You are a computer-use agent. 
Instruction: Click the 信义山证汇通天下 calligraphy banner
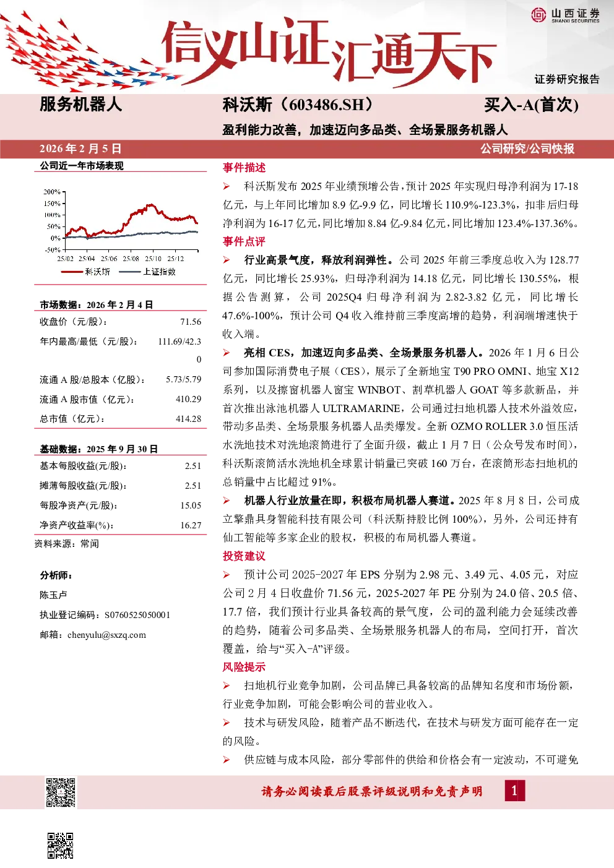pyautogui.click(x=328, y=52)
